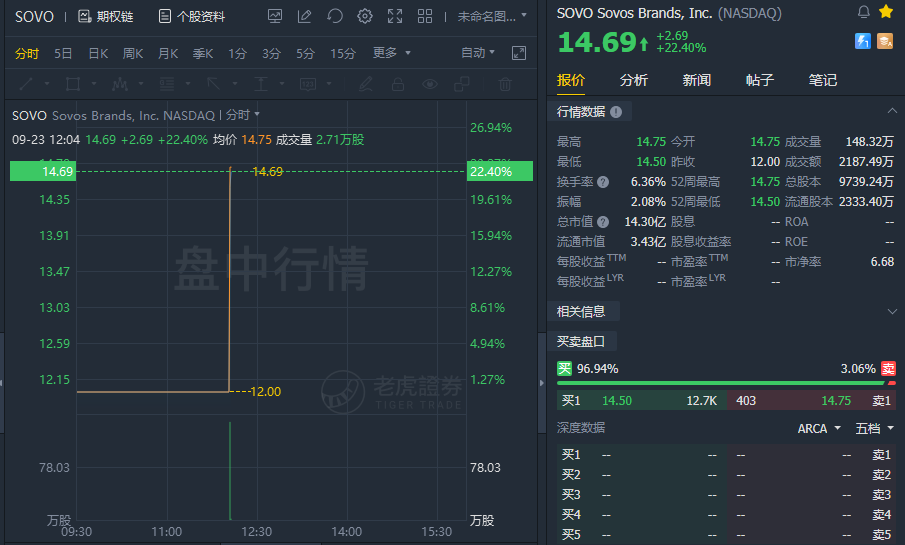This screenshot has width=905, height=545.
Task: Select the text label annotation tool
Action: coord(308,84)
